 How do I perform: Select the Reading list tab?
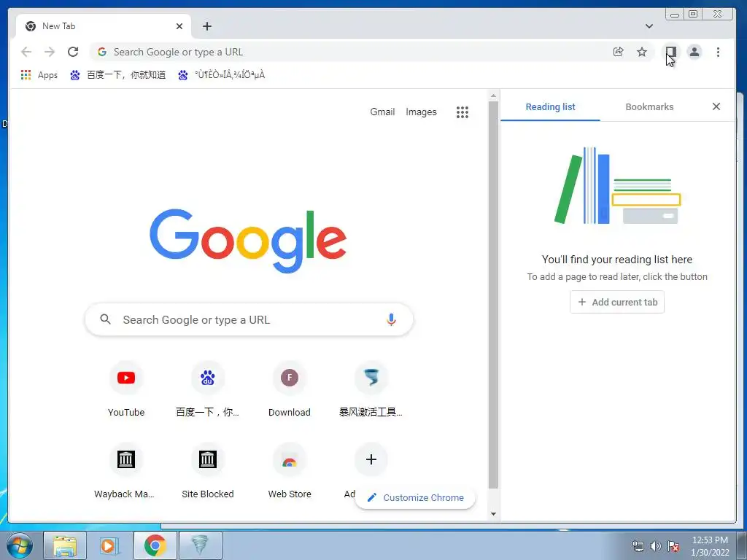point(550,107)
